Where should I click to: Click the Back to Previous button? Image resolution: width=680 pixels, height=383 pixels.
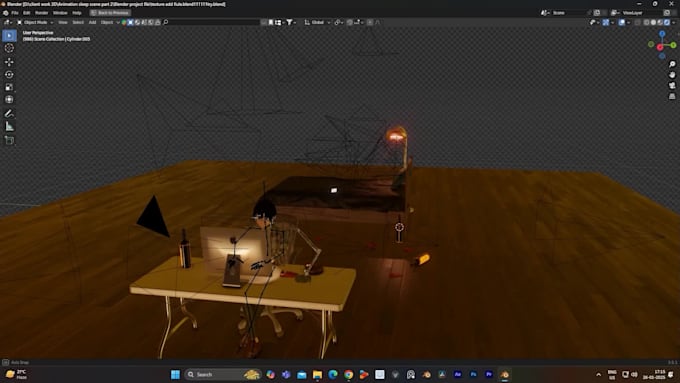click(x=110, y=13)
